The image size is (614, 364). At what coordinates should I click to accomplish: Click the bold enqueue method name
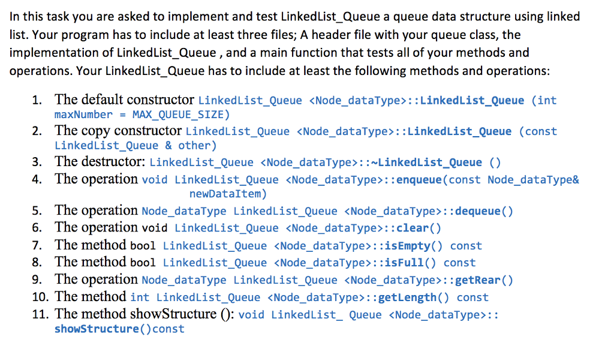pyautogui.click(x=419, y=180)
